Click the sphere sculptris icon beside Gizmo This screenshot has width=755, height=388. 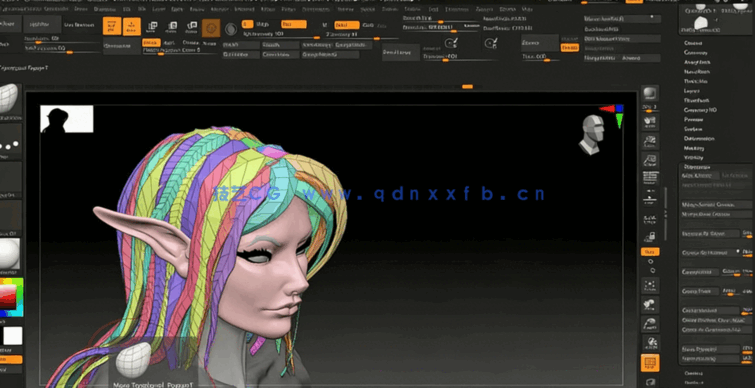(231, 29)
